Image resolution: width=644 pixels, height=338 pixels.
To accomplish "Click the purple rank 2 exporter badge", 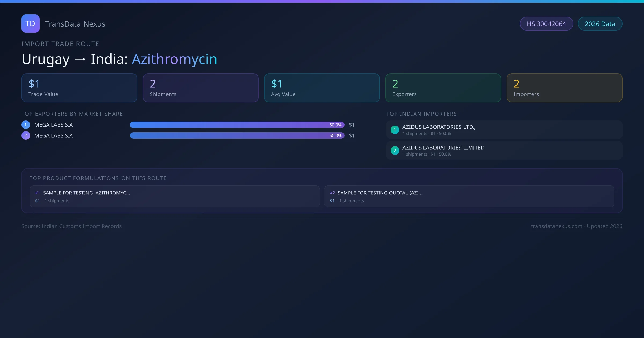I will 26,135.
